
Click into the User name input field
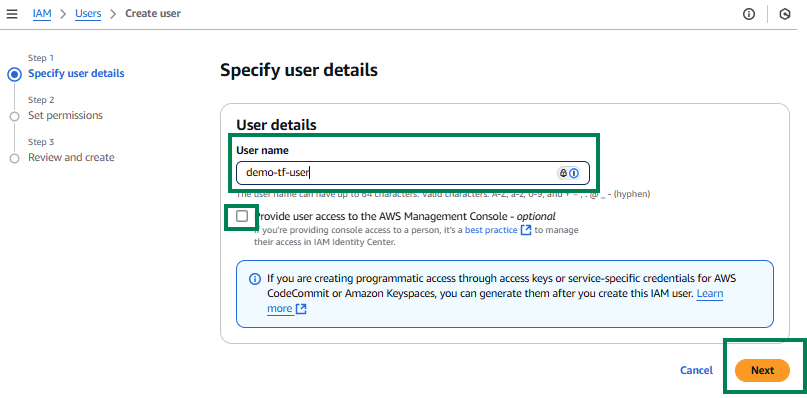coord(413,173)
